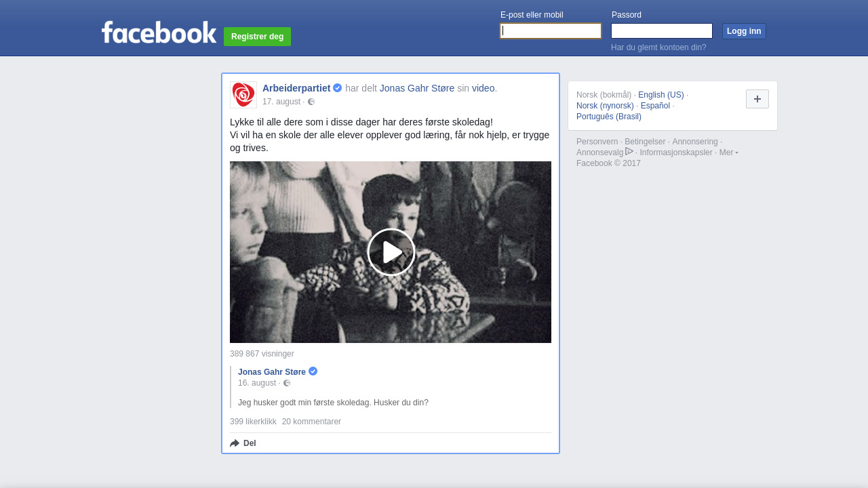Click the AdChoices triangle icon
This screenshot has width=868, height=488.
coord(629,151)
